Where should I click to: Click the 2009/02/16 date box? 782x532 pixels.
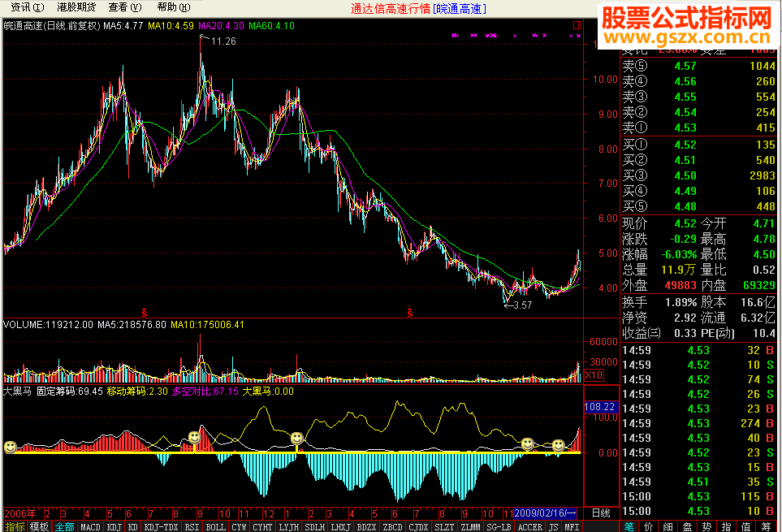545,513
